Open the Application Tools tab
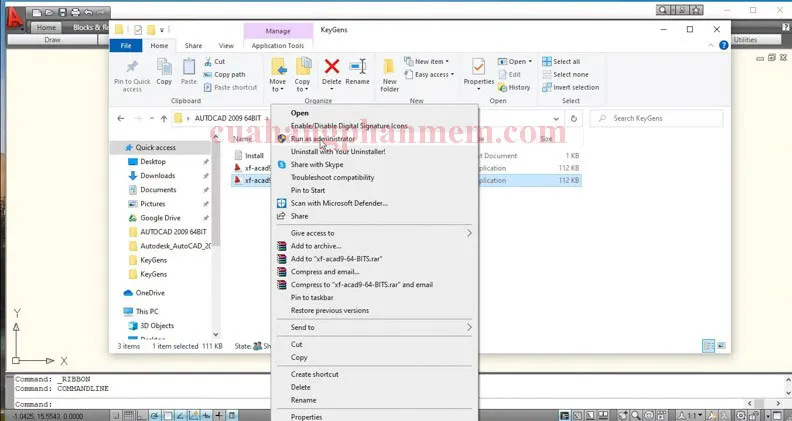Image resolution: width=792 pixels, height=421 pixels. pos(278,45)
